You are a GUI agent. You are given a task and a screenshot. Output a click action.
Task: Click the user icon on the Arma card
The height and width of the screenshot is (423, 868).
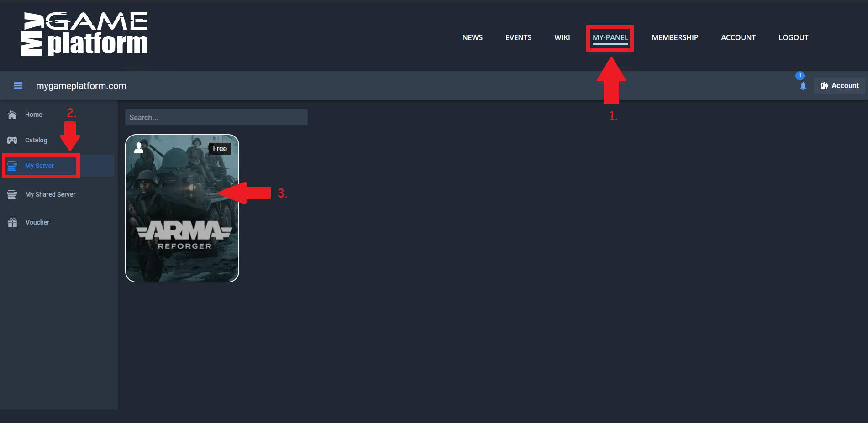pos(139,147)
